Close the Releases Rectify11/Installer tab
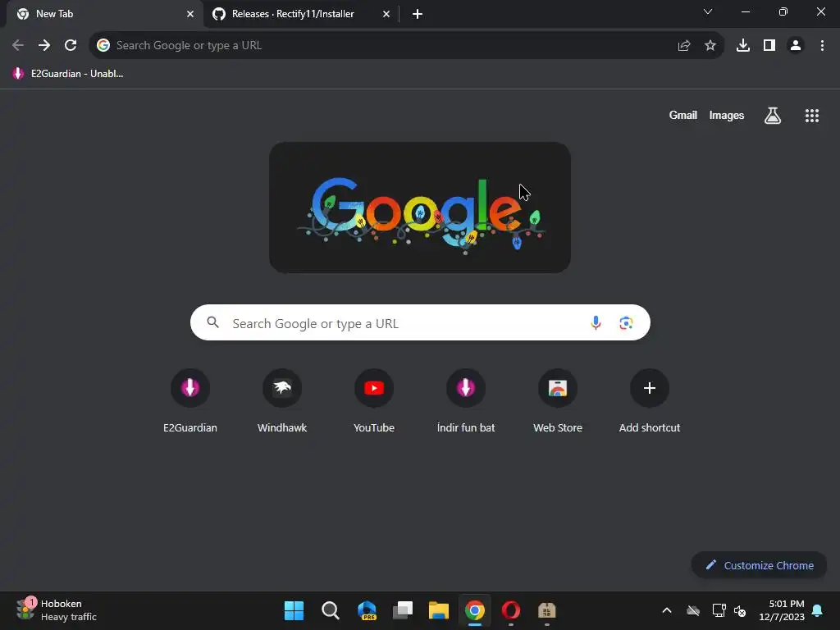 (x=386, y=14)
